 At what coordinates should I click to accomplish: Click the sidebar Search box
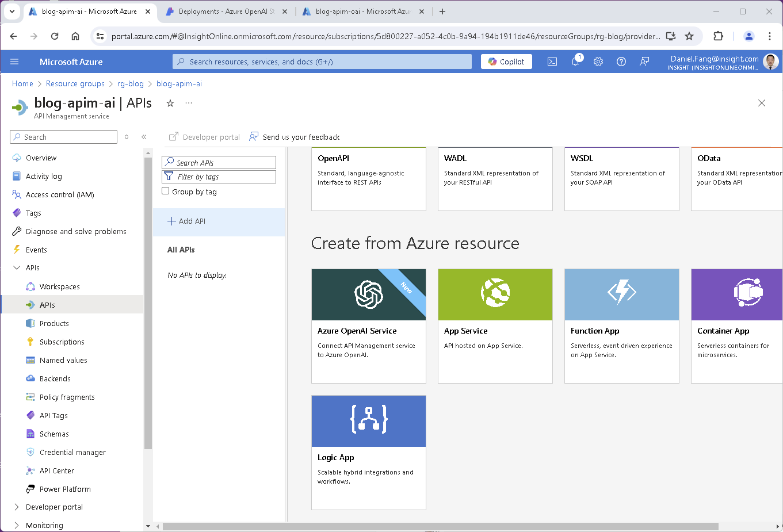point(63,137)
